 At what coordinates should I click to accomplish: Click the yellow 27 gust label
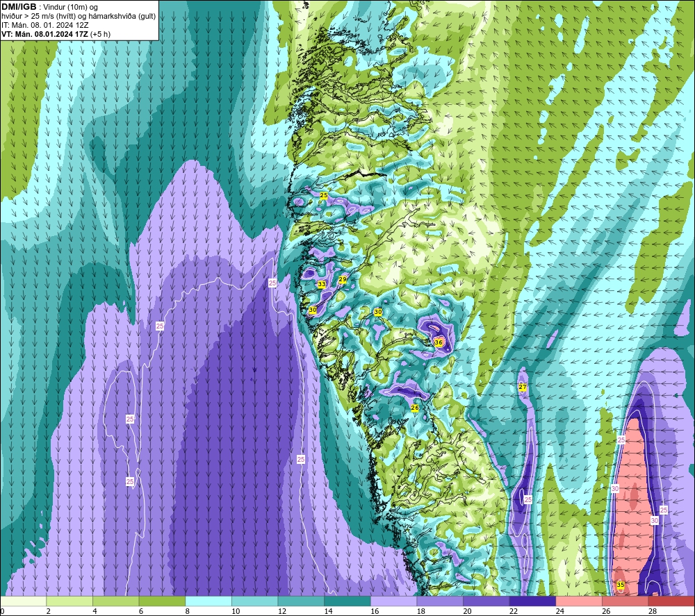pyautogui.click(x=523, y=387)
